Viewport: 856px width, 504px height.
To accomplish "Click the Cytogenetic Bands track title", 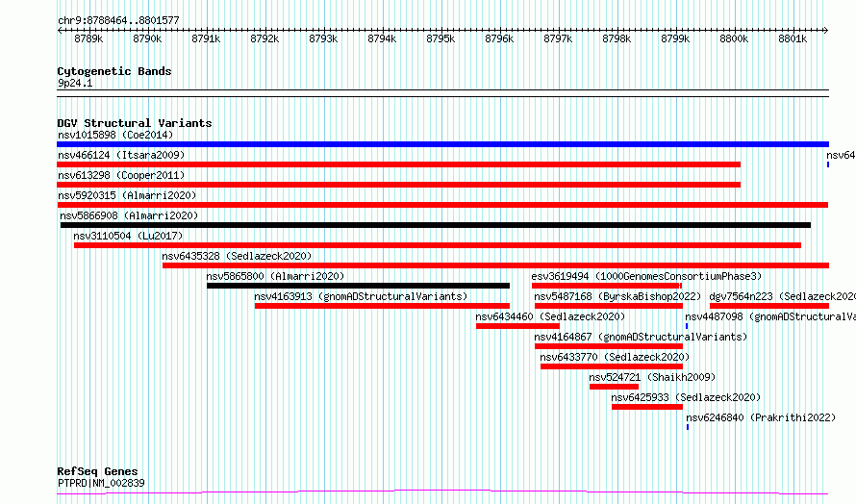I will tap(114, 71).
